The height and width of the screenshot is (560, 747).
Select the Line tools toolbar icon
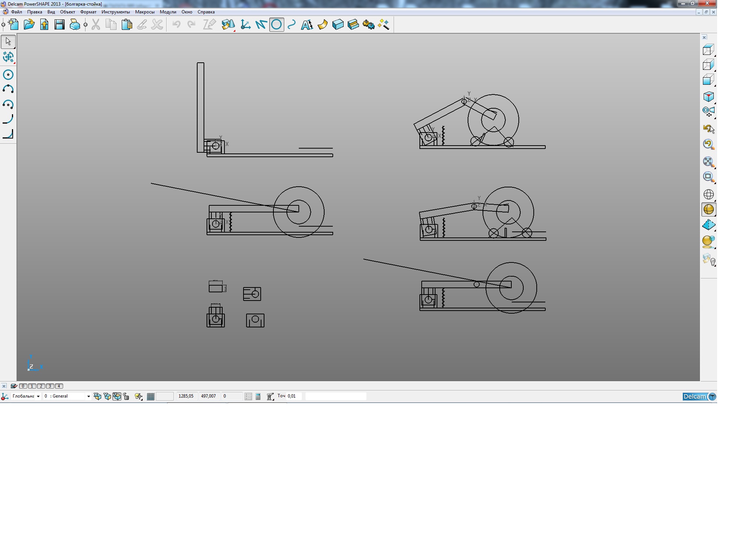[261, 25]
